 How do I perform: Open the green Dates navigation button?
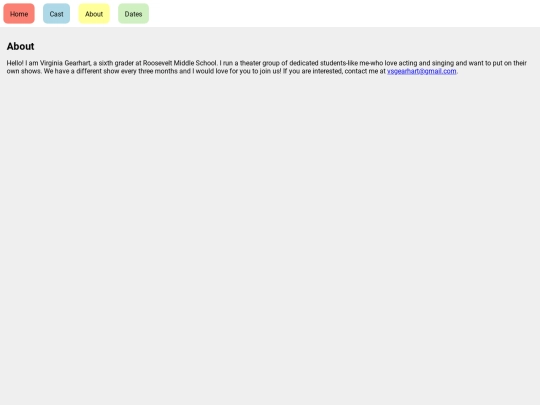coord(133,14)
